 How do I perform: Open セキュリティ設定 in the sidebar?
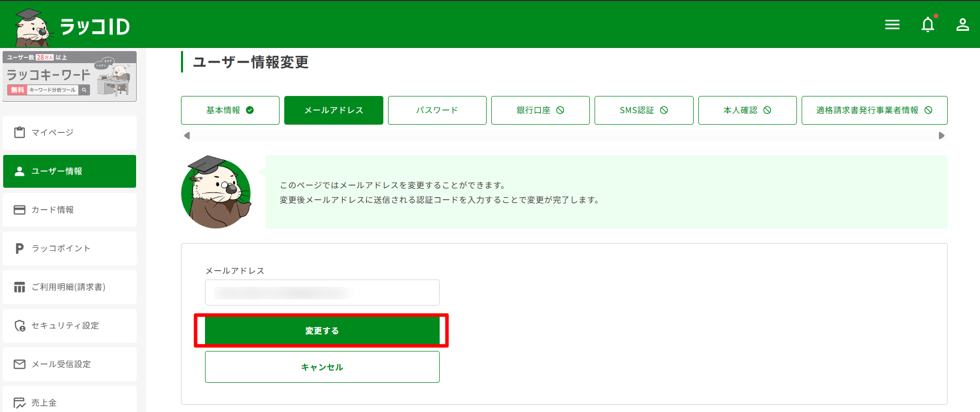tap(69, 325)
